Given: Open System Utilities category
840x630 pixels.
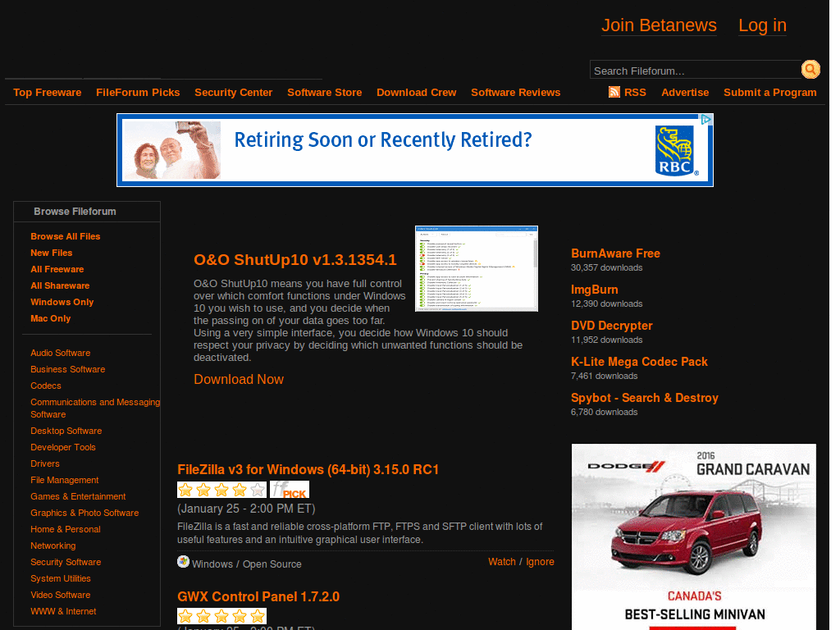Looking at the screenshot, I should point(61,578).
